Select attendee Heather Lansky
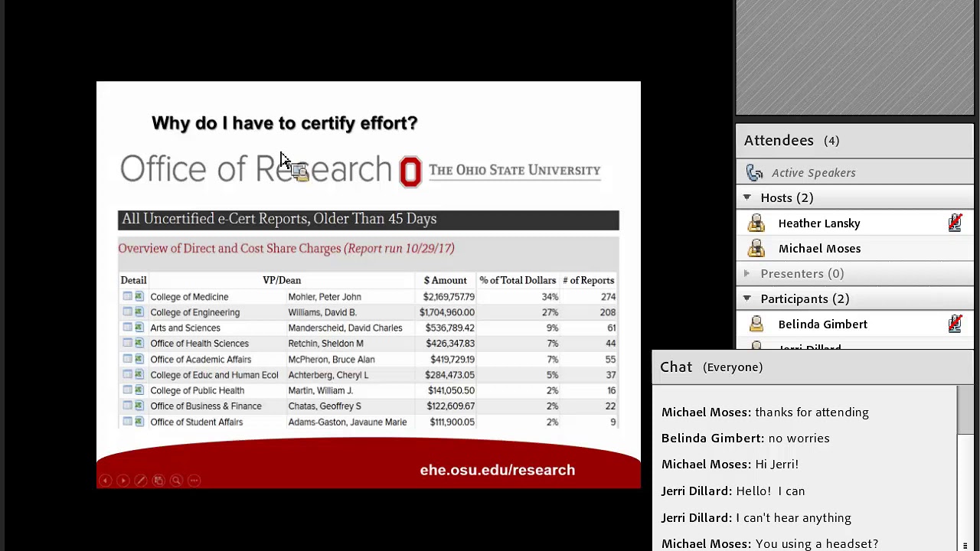Image resolution: width=980 pixels, height=551 pixels. [819, 223]
